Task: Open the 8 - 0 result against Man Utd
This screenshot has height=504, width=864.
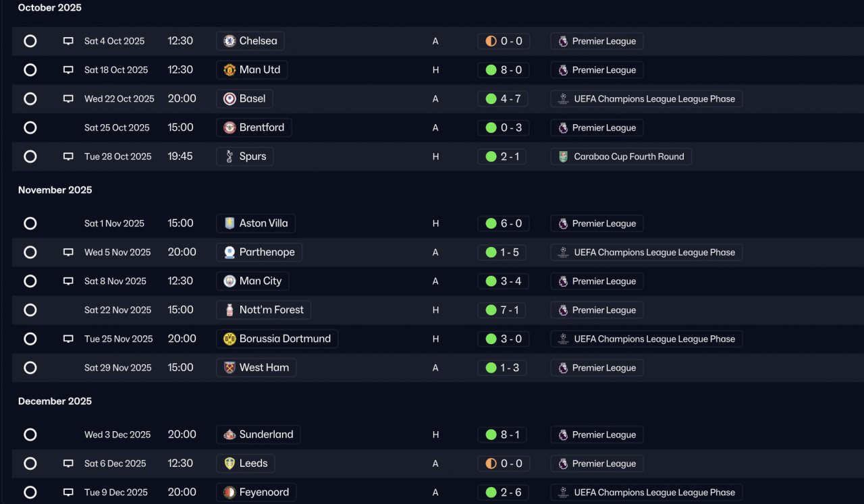Action: pos(504,70)
